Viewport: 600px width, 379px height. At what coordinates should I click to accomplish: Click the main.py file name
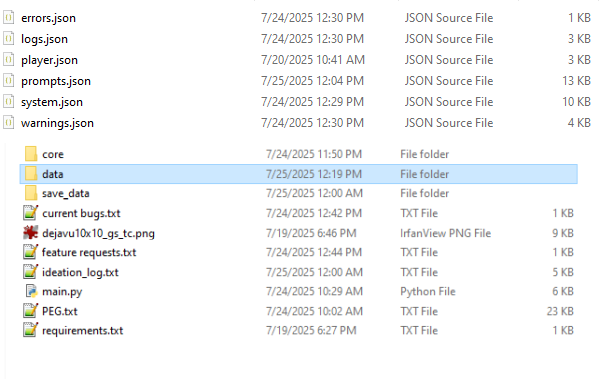coord(62,292)
